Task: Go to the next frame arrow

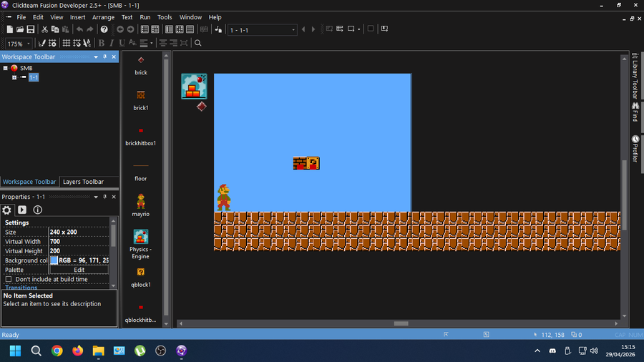Action: (313, 29)
